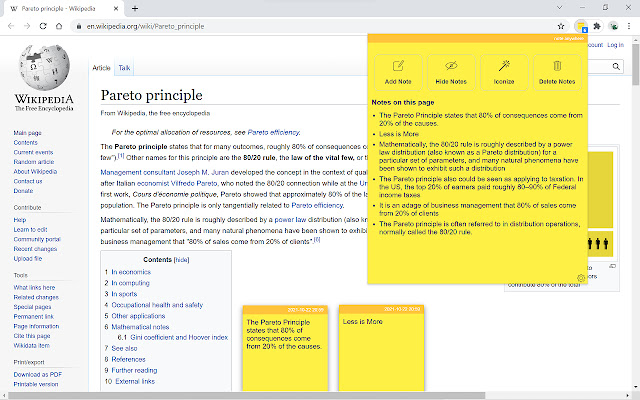Click the Add Note button in popup
Image resolution: width=640 pixels, height=400 pixels.
[398, 70]
